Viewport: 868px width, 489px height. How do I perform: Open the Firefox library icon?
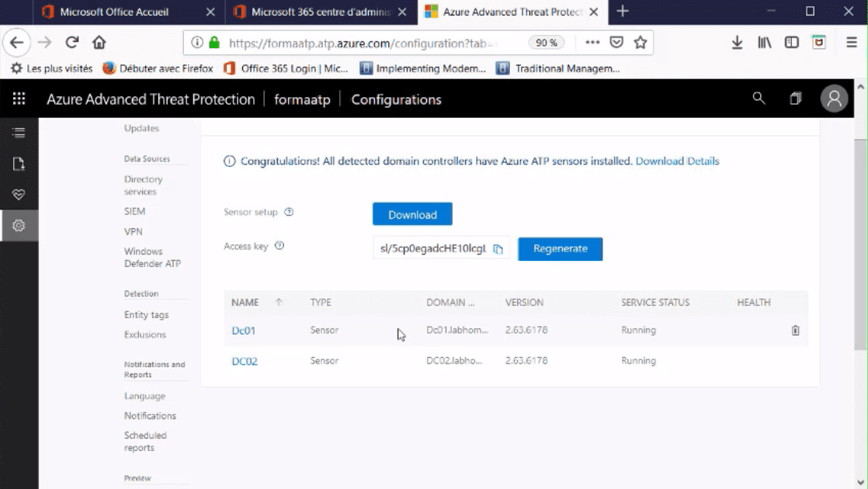click(765, 43)
